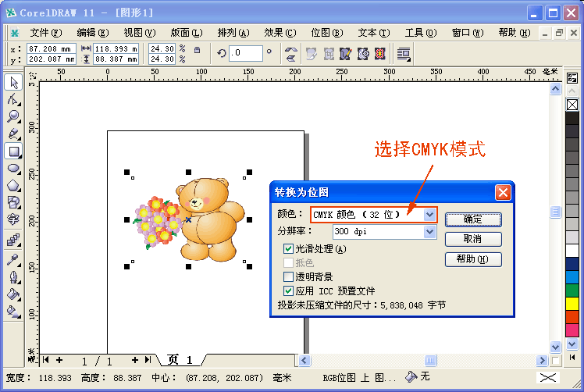Pick the green color swatch
The image size is (584, 392).
[572, 290]
